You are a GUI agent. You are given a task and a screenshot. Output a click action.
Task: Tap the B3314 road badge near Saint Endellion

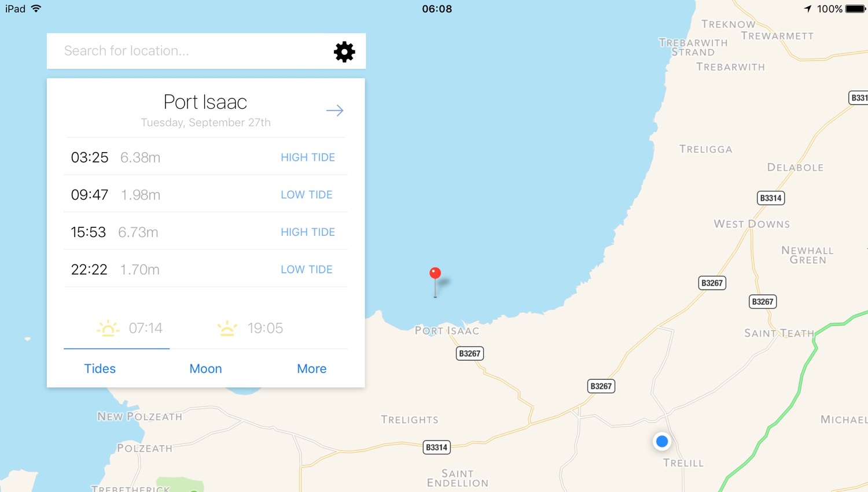coord(436,447)
